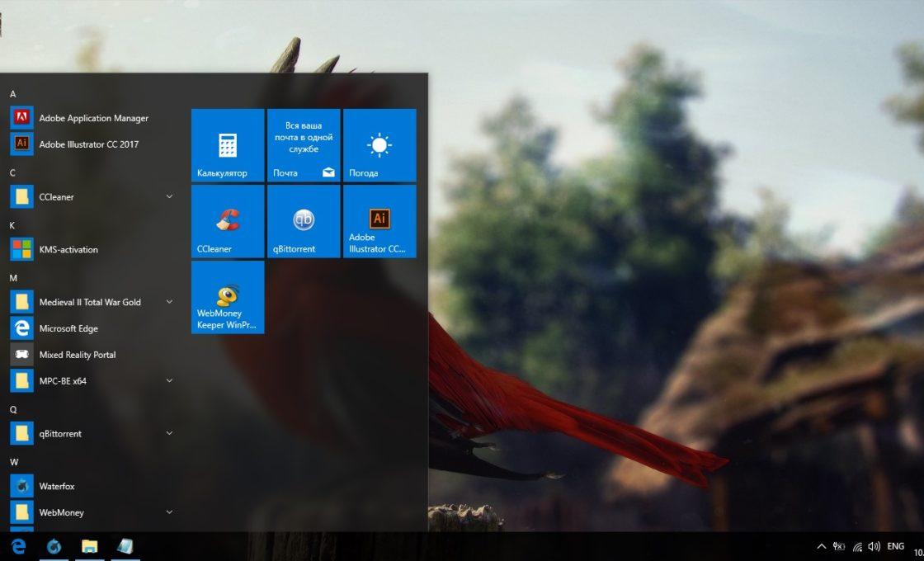Open the Калькулятор tile
The image size is (924, 561).
[x=228, y=145]
